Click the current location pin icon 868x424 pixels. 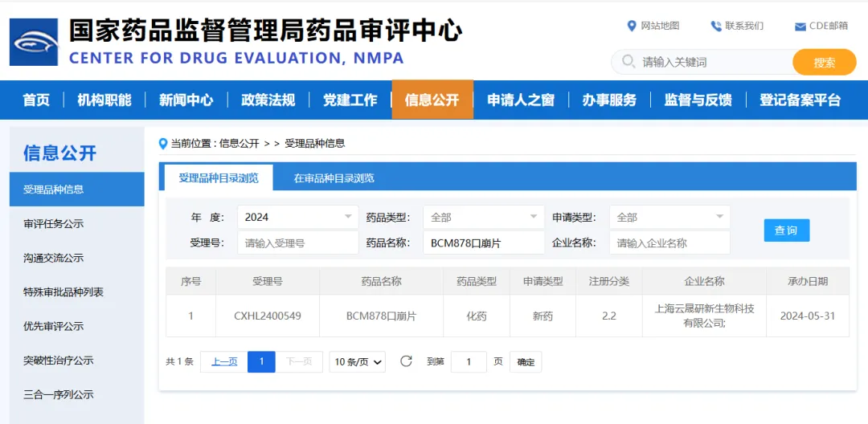tap(162, 144)
